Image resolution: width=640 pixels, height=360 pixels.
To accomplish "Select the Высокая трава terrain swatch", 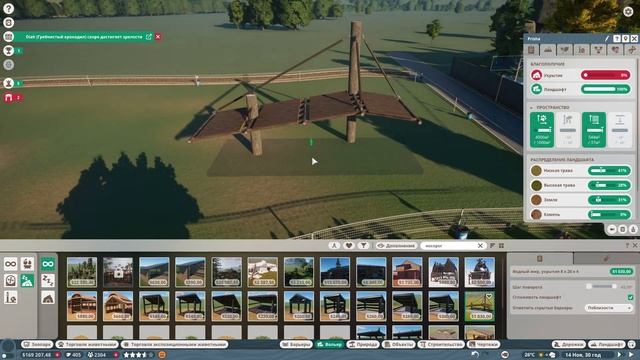I will 536,185.
